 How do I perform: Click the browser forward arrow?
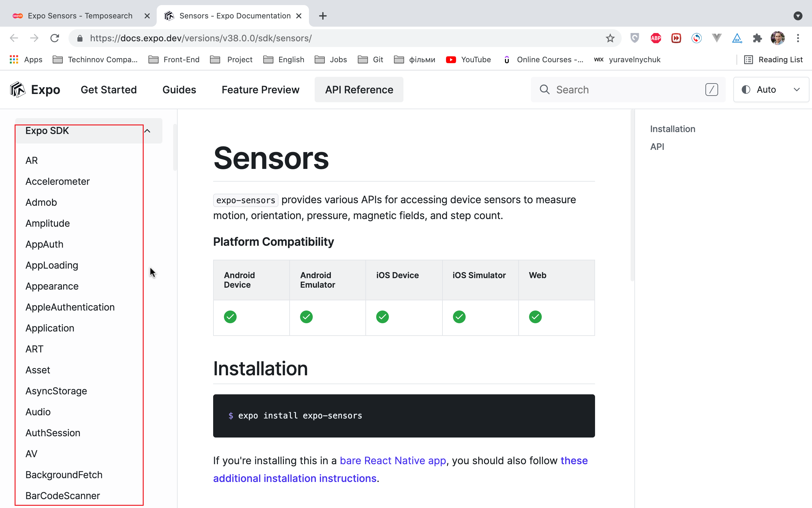pos(34,38)
